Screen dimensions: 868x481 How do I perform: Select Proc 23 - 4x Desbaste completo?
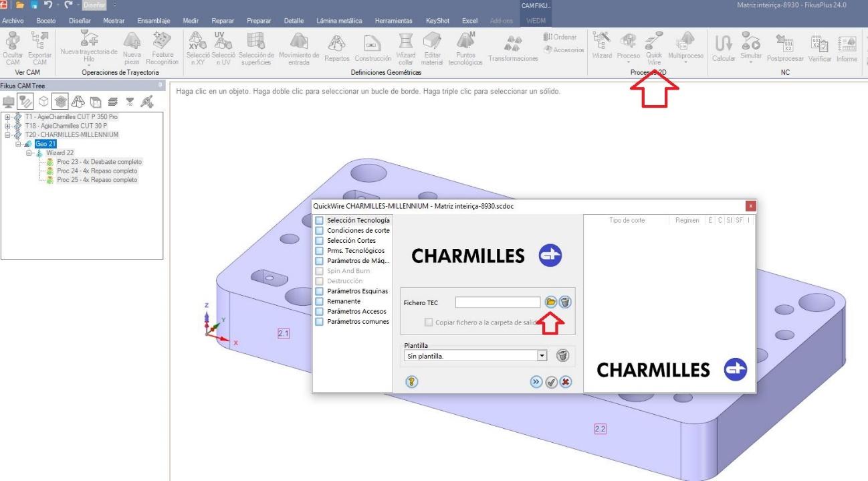click(99, 162)
